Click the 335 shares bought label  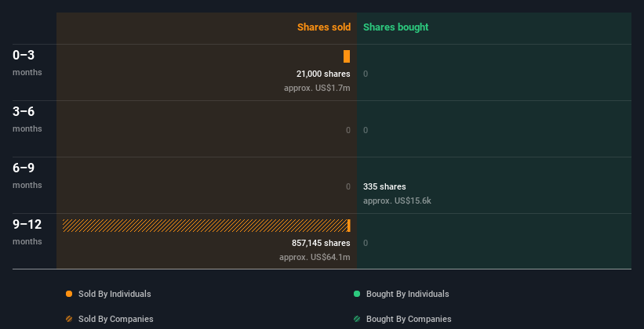[x=384, y=186]
